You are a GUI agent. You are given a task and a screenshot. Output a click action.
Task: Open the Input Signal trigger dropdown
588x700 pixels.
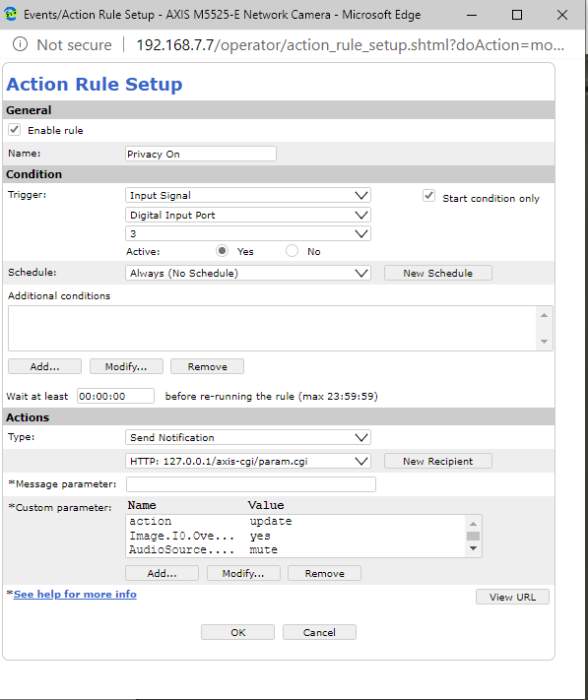point(248,196)
